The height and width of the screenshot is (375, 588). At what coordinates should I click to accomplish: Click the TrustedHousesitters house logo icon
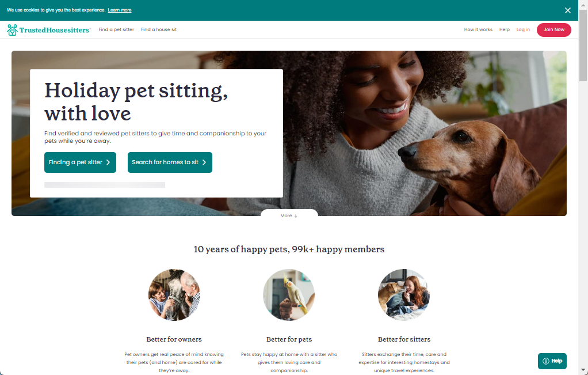13,30
